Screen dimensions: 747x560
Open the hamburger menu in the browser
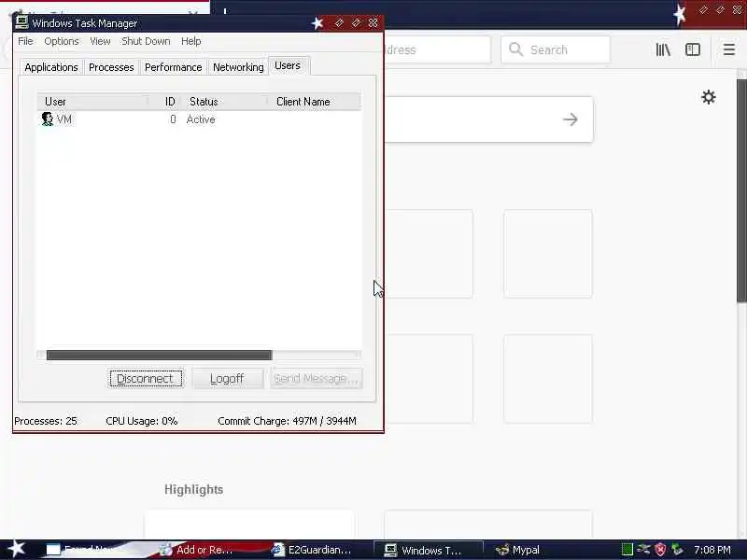tap(729, 49)
